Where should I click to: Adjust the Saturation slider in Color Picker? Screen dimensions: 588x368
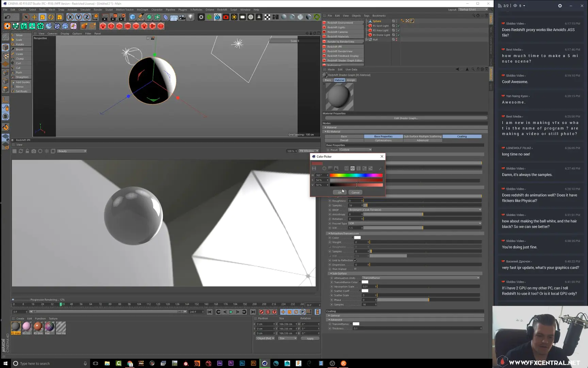(x=356, y=180)
